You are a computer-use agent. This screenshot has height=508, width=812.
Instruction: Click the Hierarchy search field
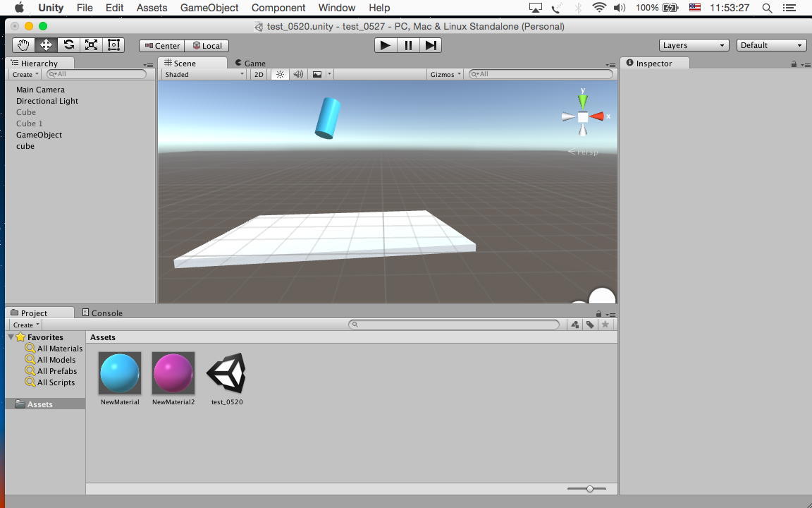(97, 74)
